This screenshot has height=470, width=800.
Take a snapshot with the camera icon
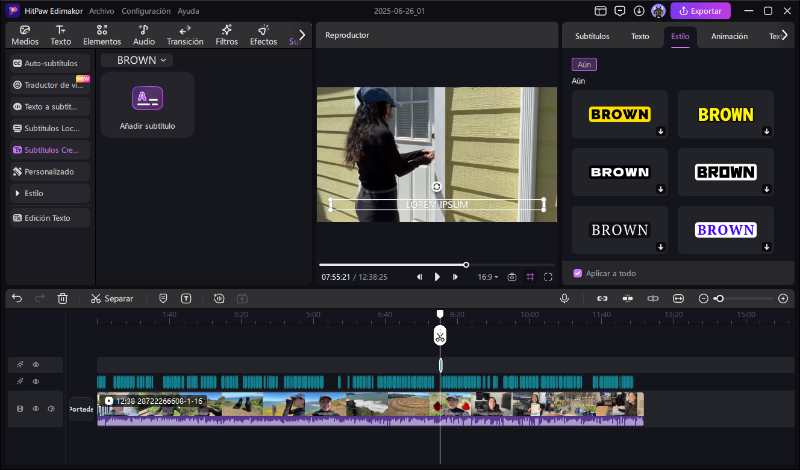click(x=512, y=277)
